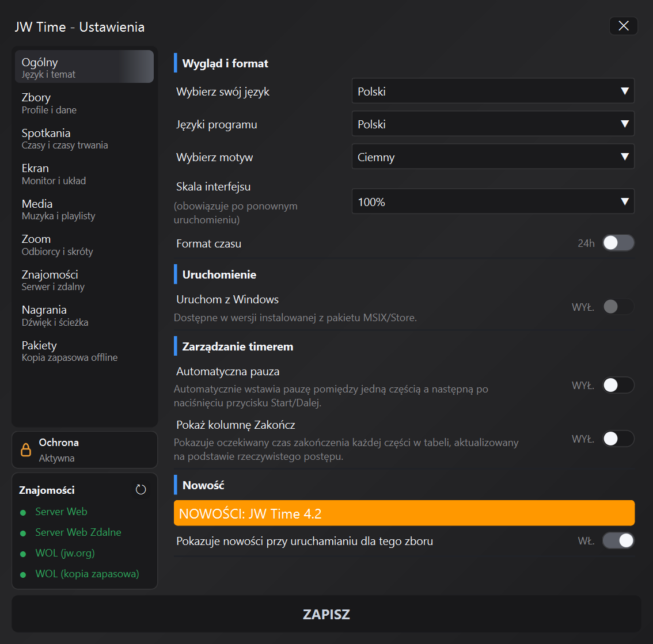Click the WOL (jw.org) link
Screen dimensions: 653x644
(x=65, y=553)
